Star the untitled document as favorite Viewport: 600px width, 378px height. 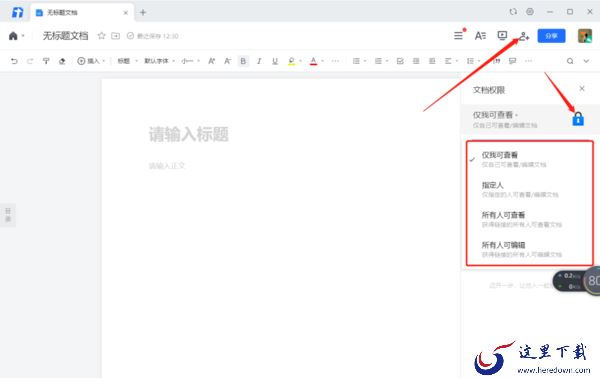101,36
